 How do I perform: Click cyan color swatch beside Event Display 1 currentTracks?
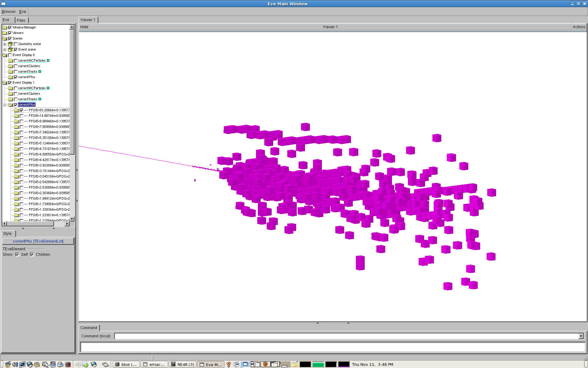point(40,99)
